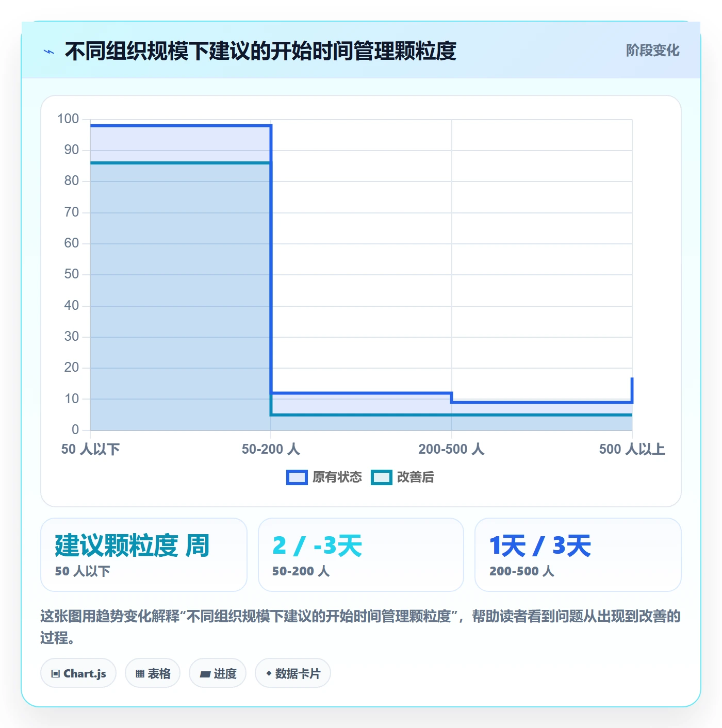Click the 50-200 人 caption in second card
Image resolution: width=722 pixels, height=728 pixels.
301,571
